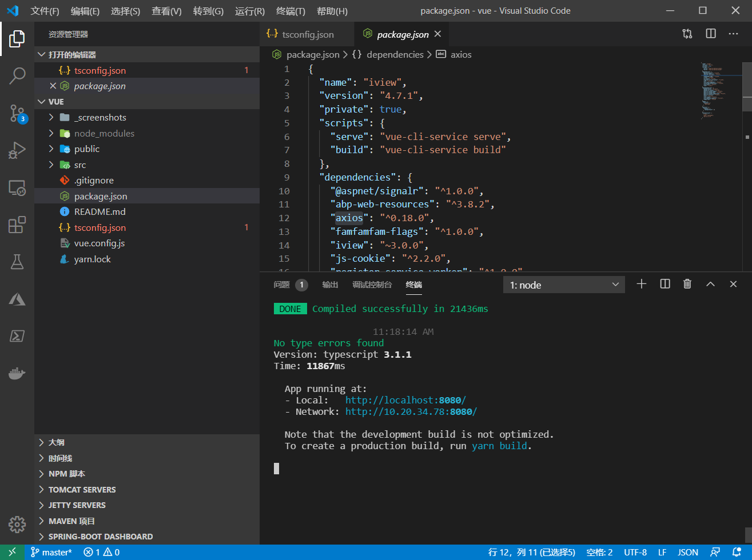Viewport: 752px width, 560px height.
Task: Change the JSON language mode
Action: coord(688,552)
